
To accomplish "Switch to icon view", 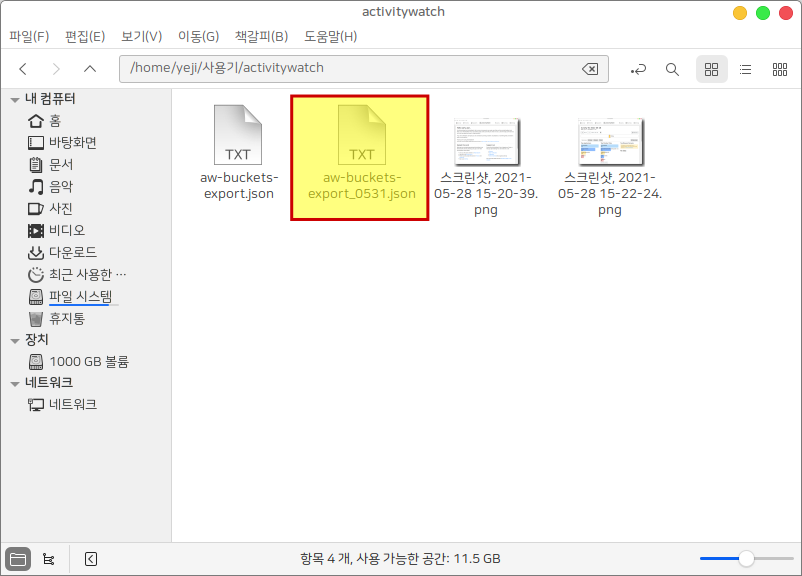I will (x=711, y=69).
